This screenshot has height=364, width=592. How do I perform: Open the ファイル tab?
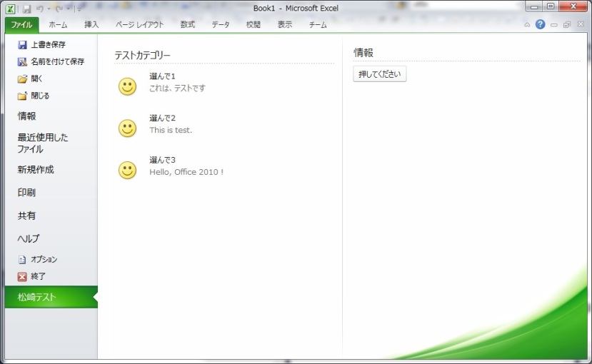[21, 25]
